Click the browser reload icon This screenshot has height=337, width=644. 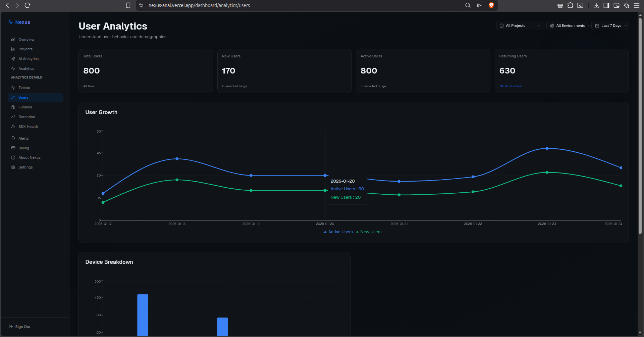pyautogui.click(x=28, y=5)
